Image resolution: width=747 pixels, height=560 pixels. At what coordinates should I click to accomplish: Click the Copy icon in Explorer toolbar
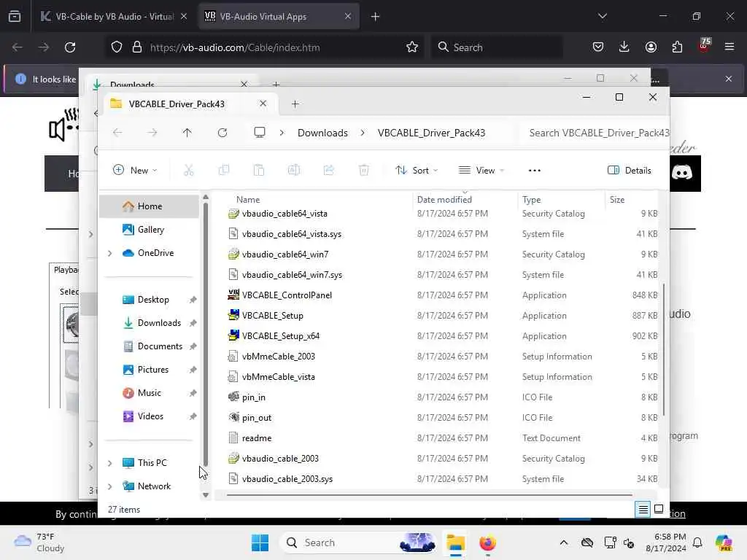[x=223, y=171]
